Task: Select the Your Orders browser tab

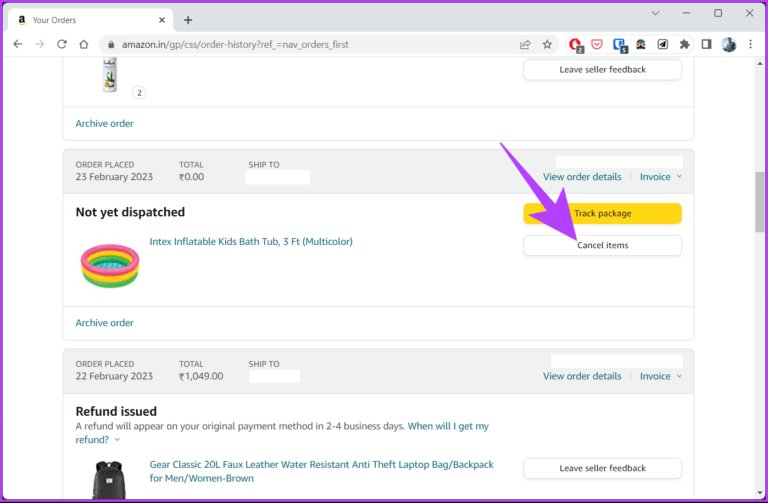Action: tap(91, 20)
